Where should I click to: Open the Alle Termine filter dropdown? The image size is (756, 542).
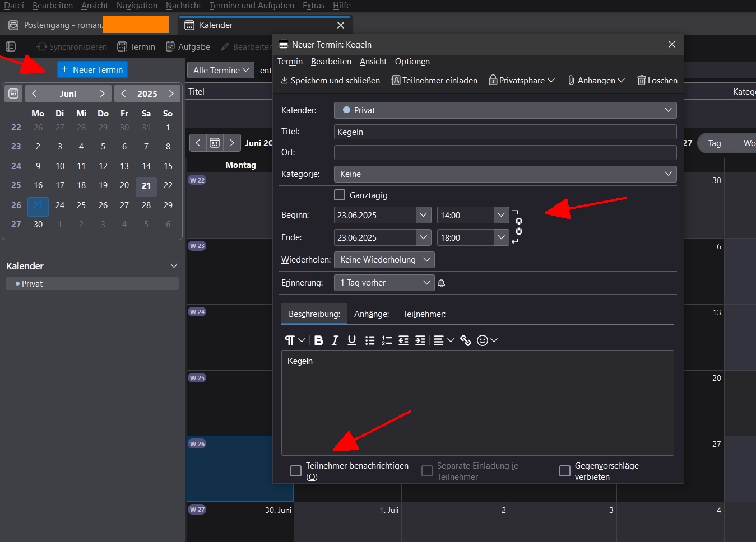[x=221, y=70]
